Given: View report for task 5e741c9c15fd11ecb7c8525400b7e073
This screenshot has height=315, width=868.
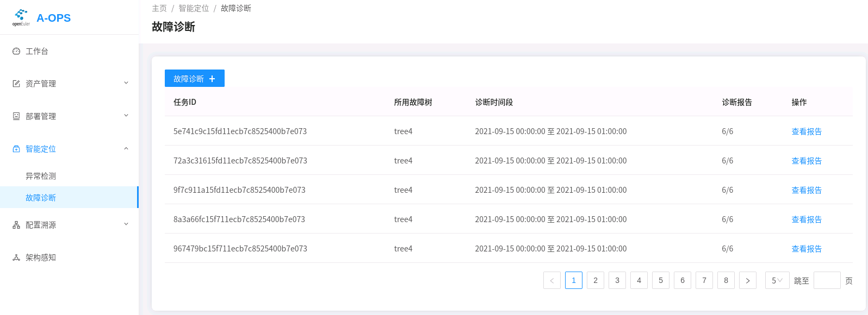Looking at the screenshot, I should click(807, 131).
